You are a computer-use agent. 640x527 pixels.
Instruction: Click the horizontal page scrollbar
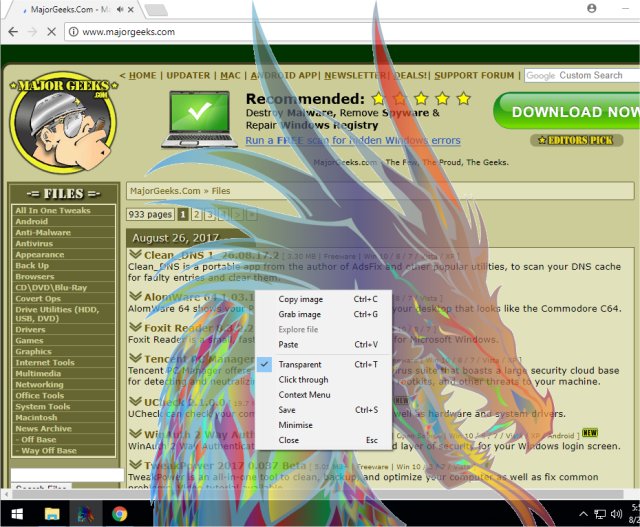(318, 494)
